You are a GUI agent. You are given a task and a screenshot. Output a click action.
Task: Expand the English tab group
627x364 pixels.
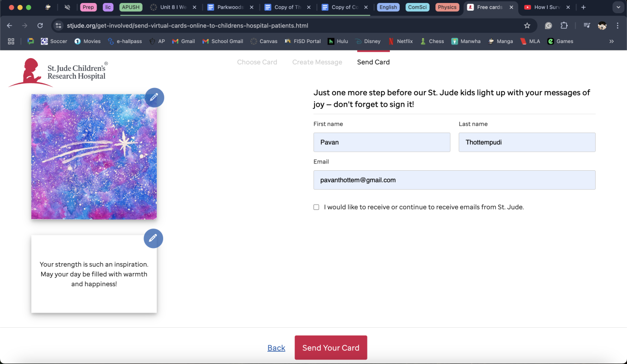tap(388, 7)
